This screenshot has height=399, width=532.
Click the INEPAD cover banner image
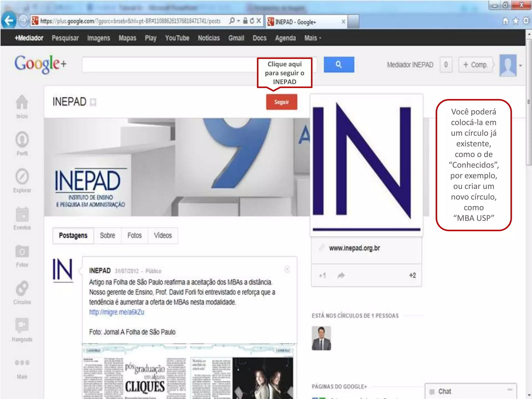[x=177, y=167]
